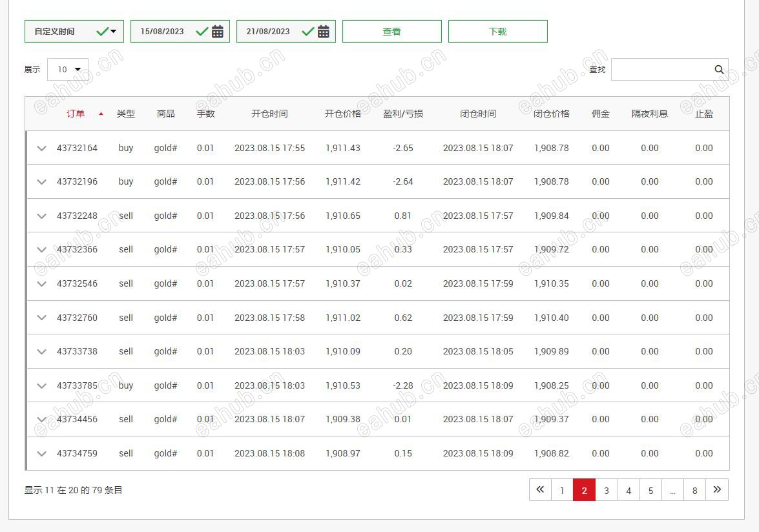The height and width of the screenshot is (532, 759).
Task: Click the sort arrow on the 订单 column
Action: tap(101, 114)
